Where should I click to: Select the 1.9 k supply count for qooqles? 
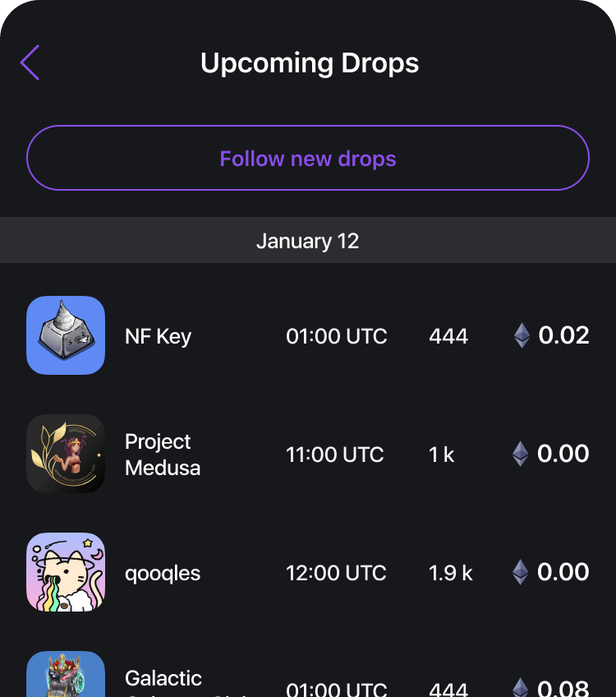pyautogui.click(x=449, y=572)
